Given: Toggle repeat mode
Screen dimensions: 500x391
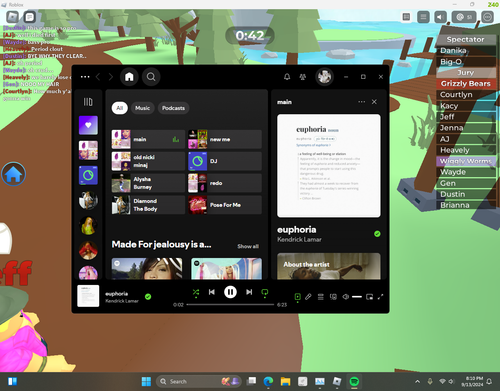Looking at the screenshot, I should 265,292.
